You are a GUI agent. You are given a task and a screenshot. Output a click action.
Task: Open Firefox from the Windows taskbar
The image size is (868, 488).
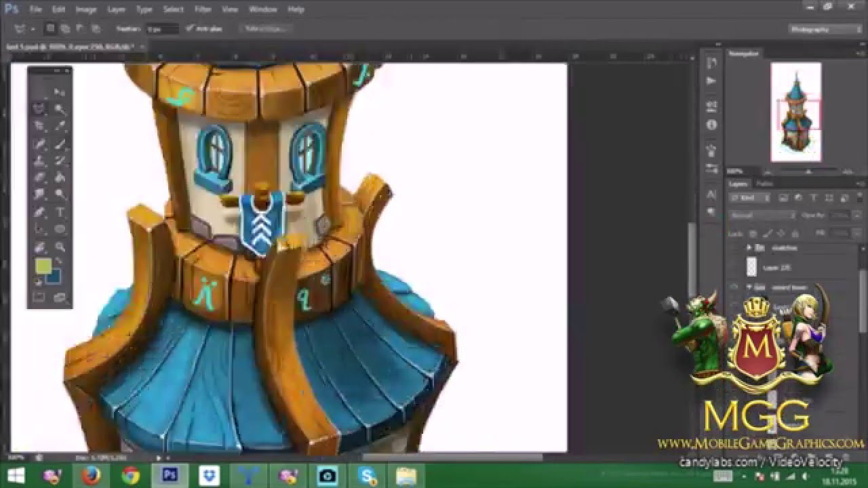point(91,476)
